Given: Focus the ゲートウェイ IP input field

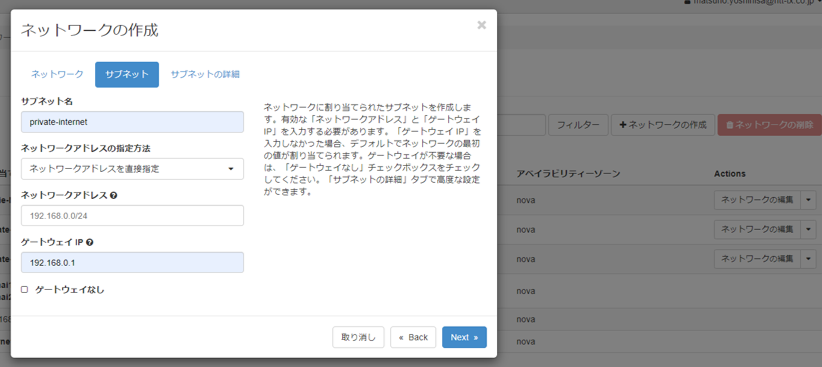Looking at the screenshot, I should (x=132, y=263).
